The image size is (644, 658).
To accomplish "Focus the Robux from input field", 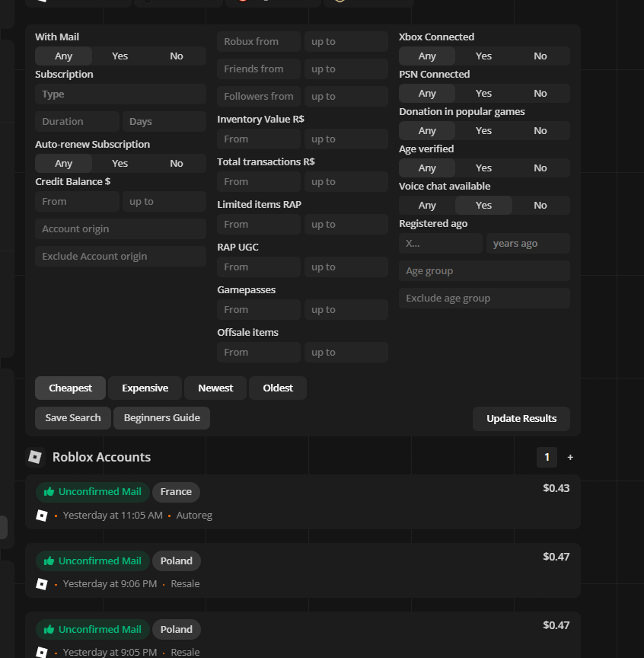I will 259,42.
